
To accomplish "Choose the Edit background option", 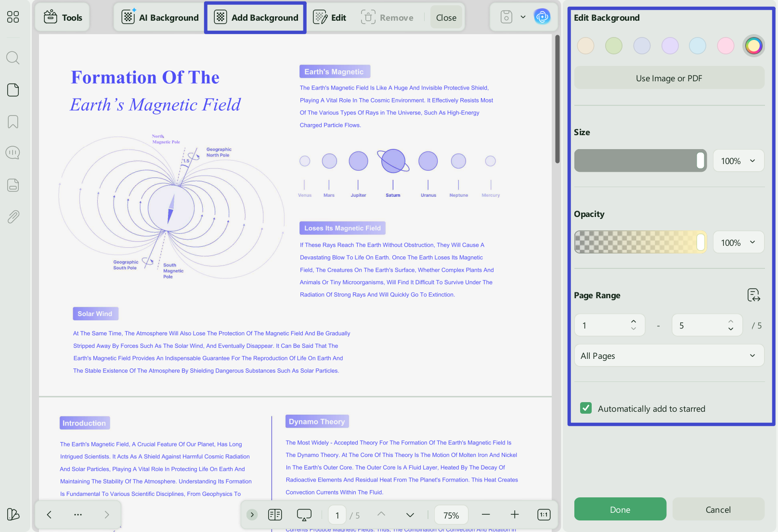I will coord(330,18).
